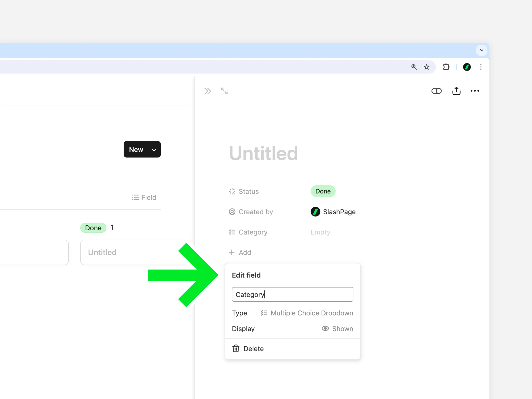Click the Created by person icon
The image size is (532, 399).
point(232,212)
